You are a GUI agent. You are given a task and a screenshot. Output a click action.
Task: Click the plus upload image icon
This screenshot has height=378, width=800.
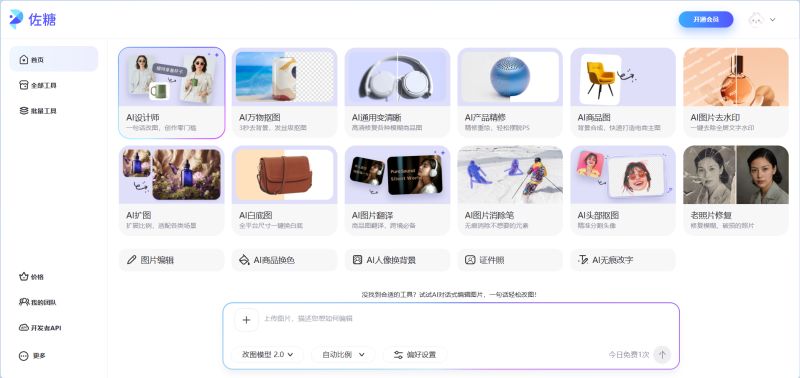(246, 320)
